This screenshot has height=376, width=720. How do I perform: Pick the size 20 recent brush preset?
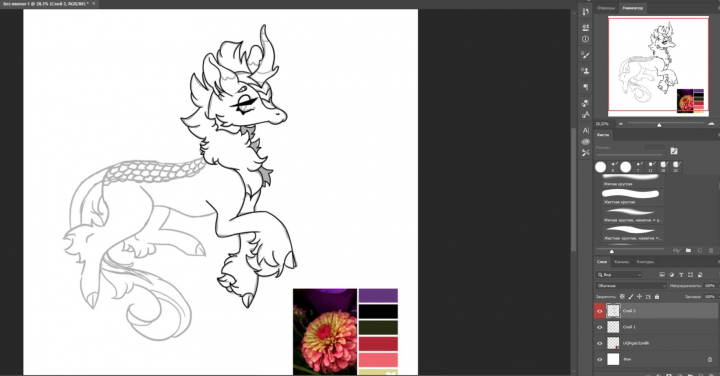pos(675,166)
